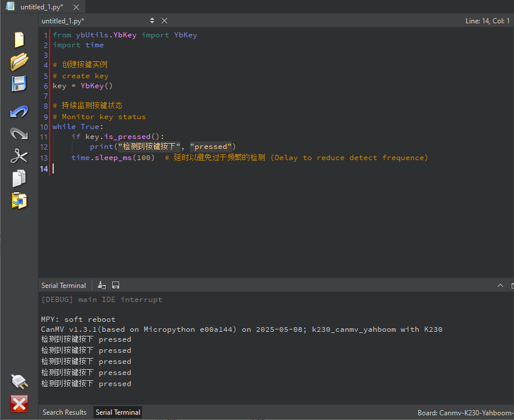Save serial terminal output icon
Image resolution: width=514 pixels, height=420 pixels.
tap(116, 285)
